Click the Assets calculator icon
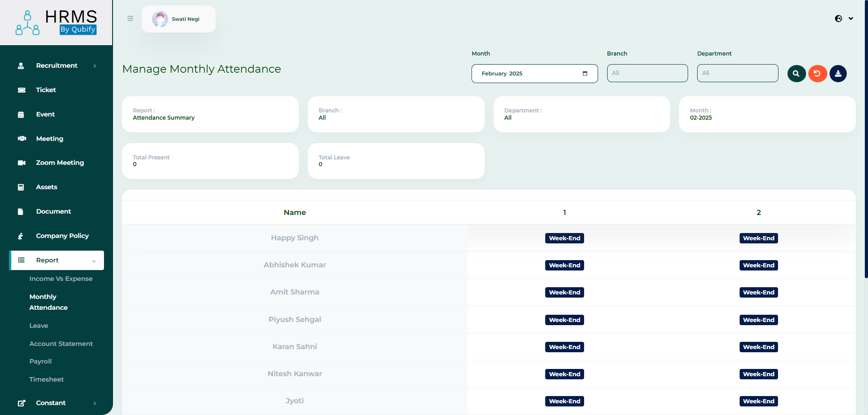The image size is (868, 415). (21, 187)
